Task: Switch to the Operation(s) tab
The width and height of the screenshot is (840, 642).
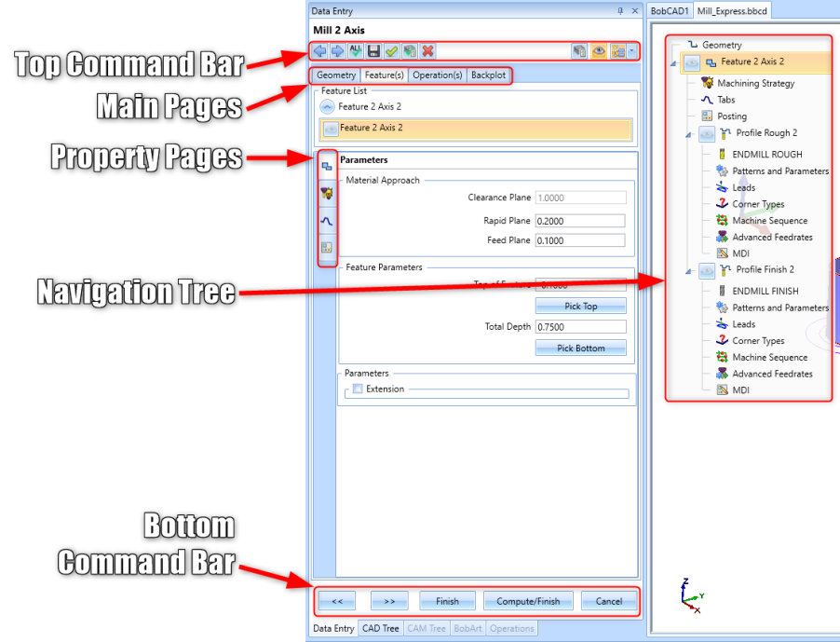Action: coord(437,75)
